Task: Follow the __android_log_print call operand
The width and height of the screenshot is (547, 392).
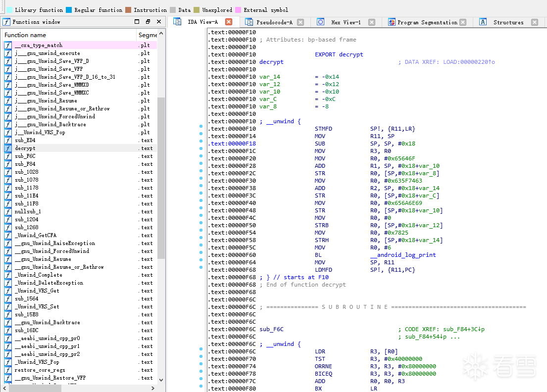Action: [x=403, y=255]
